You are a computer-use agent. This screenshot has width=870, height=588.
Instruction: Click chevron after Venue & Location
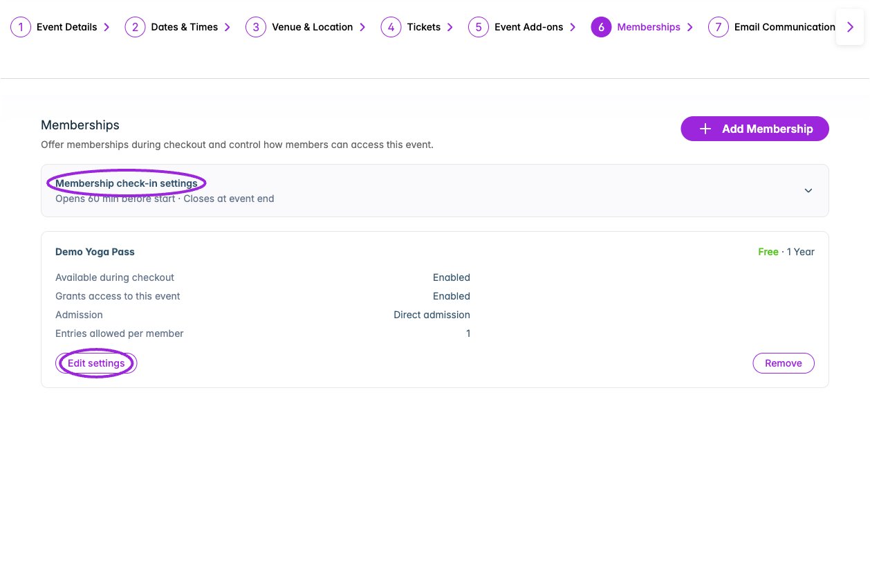point(362,27)
